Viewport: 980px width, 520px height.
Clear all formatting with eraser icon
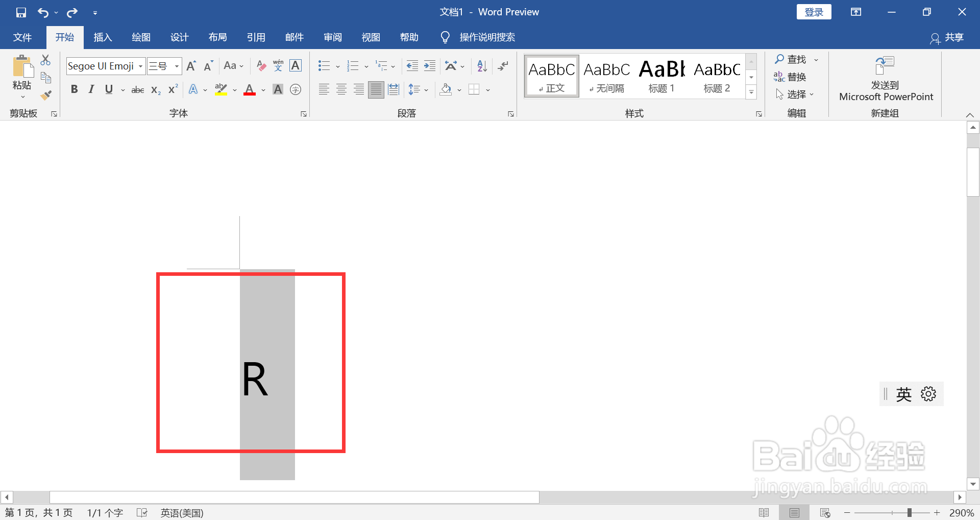(x=261, y=66)
